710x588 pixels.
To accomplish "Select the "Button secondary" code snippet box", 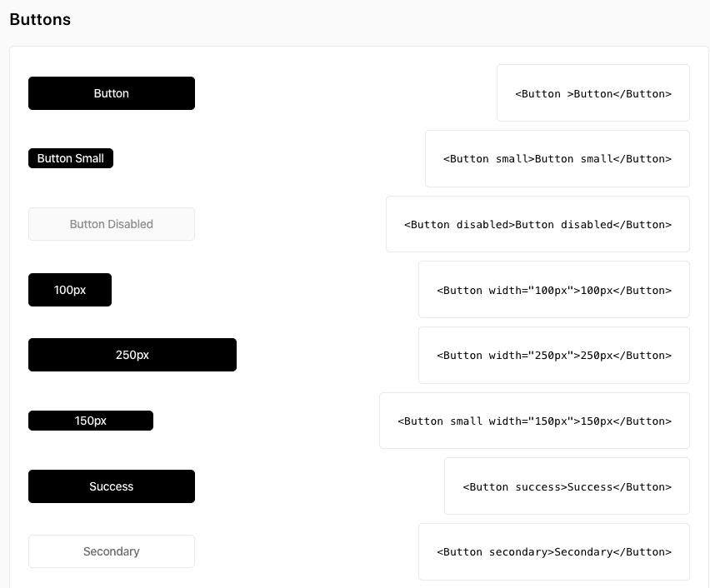I will coord(553,551).
